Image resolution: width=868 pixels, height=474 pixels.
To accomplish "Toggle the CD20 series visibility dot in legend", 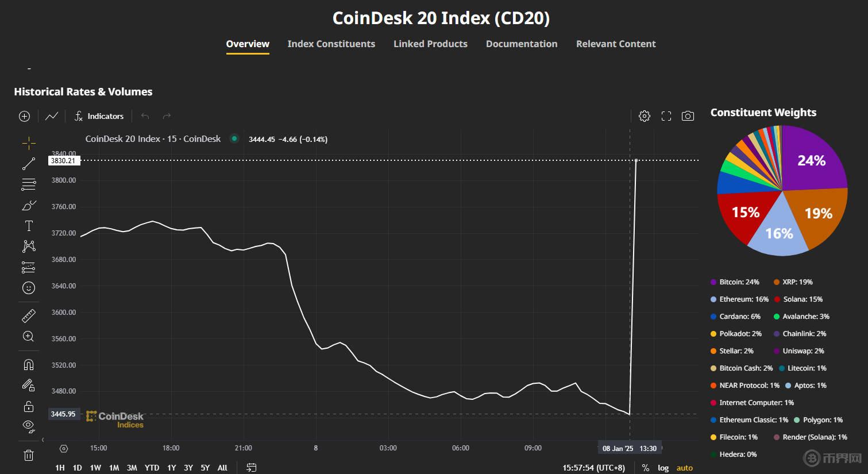I will click(x=234, y=138).
